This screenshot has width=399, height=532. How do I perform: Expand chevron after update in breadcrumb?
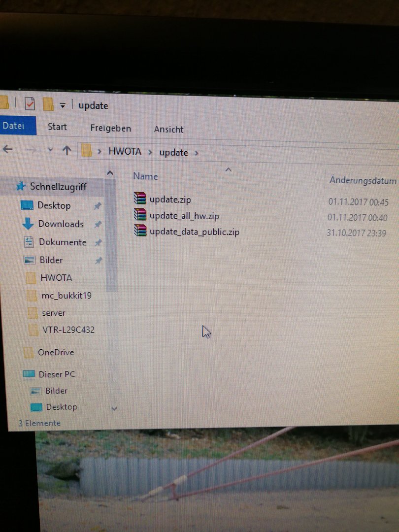(197, 153)
